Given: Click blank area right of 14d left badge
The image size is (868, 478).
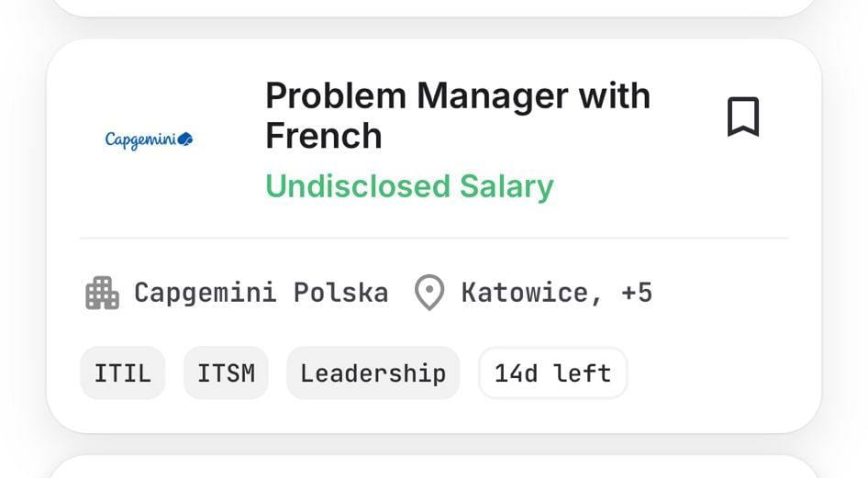Looking at the screenshot, I should 716,373.
